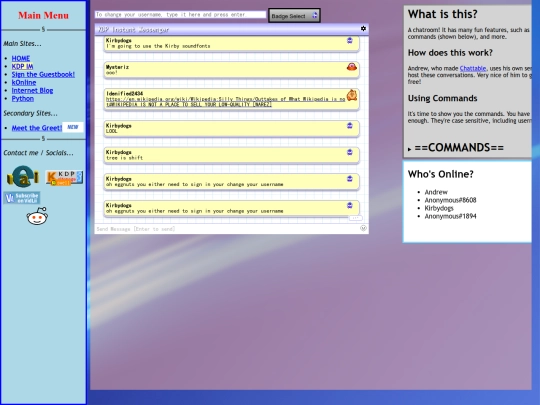Click badge on 'Kirby soundfonts' message
Image resolution: width=540 pixels, height=405 pixels.
click(x=350, y=41)
